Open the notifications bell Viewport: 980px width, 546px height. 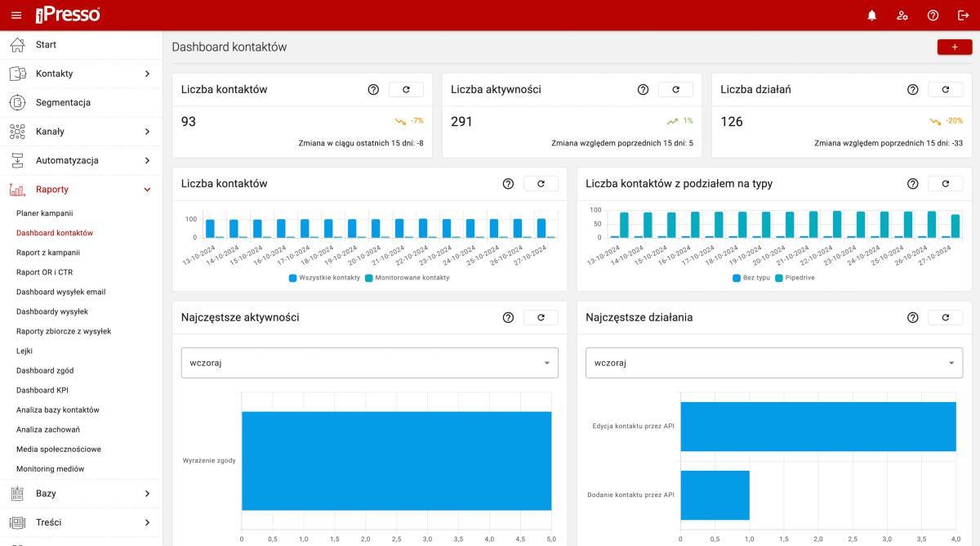pos(872,16)
